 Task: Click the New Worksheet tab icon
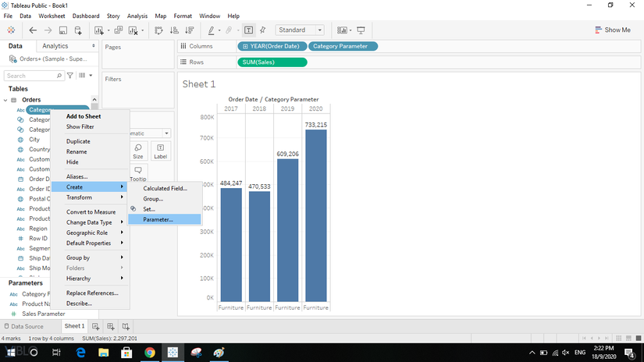tap(96, 326)
